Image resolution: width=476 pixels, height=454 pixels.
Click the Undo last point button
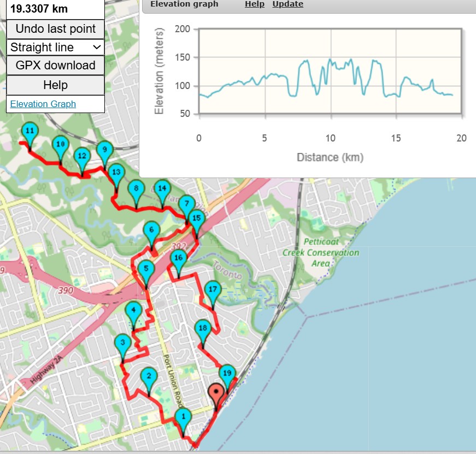tap(55, 29)
